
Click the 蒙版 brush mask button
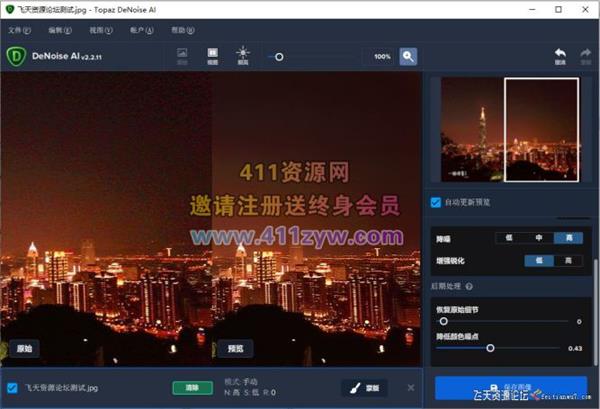click(364, 388)
